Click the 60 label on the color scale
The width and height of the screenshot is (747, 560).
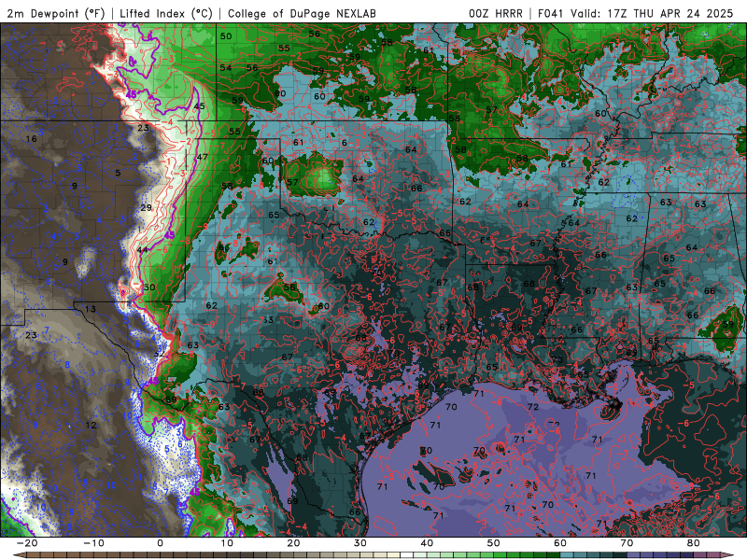tap(560, 543)
